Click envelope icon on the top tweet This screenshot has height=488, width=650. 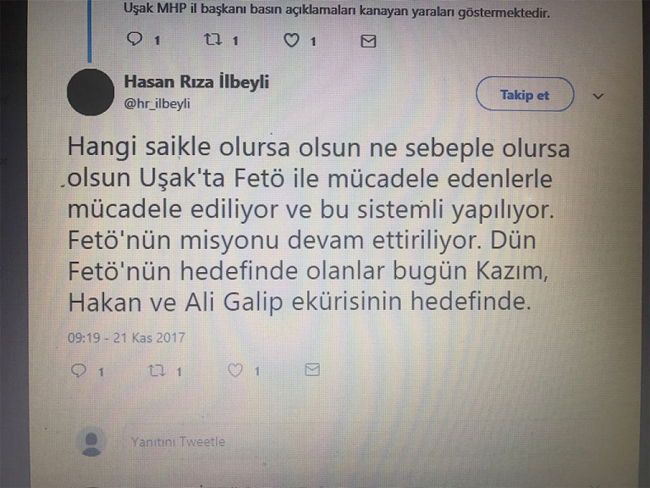369,41
